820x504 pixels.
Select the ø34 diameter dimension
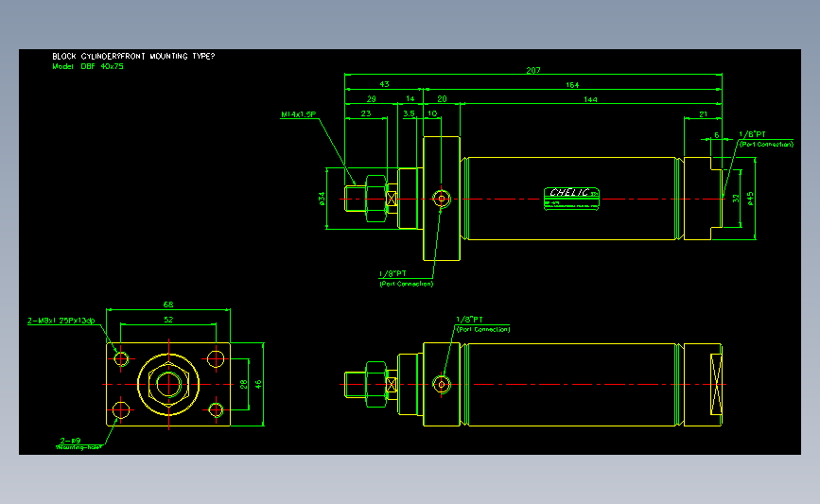(322, 199)
